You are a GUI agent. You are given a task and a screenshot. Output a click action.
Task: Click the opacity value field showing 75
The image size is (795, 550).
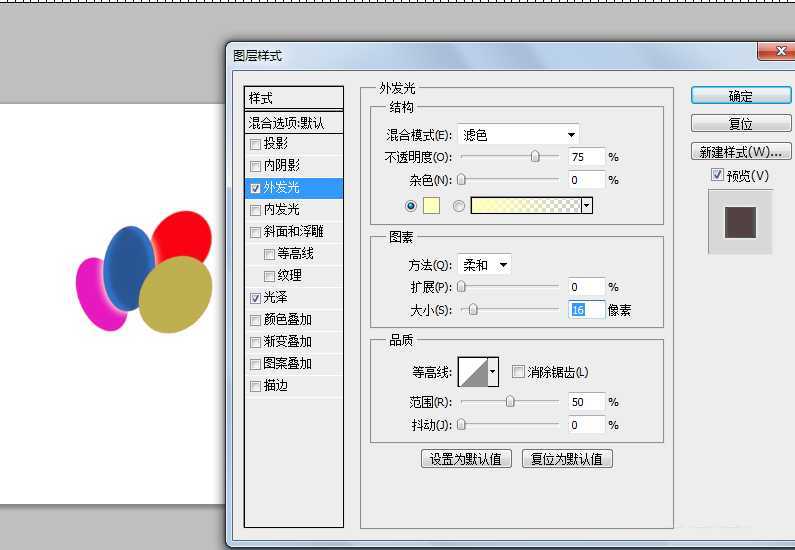587,157
